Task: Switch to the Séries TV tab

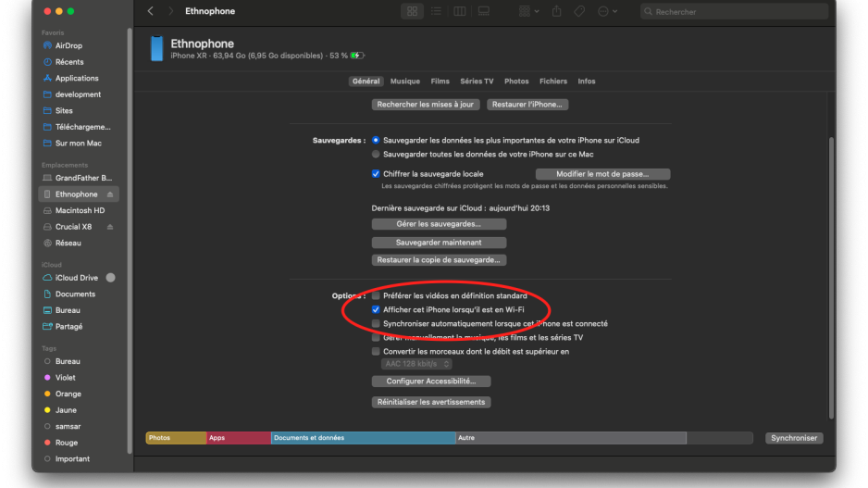Action: (x=477, y=81)
